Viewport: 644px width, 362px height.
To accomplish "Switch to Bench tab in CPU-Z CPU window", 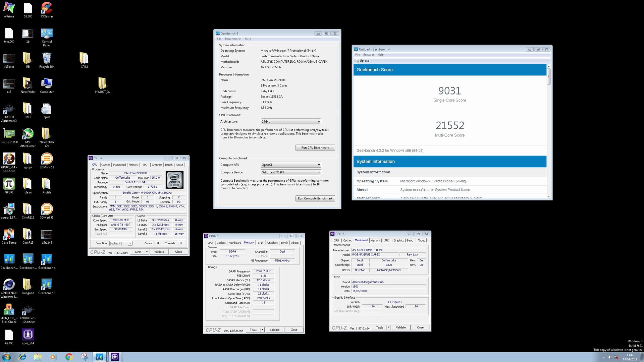I will click(x=169, y=165).
